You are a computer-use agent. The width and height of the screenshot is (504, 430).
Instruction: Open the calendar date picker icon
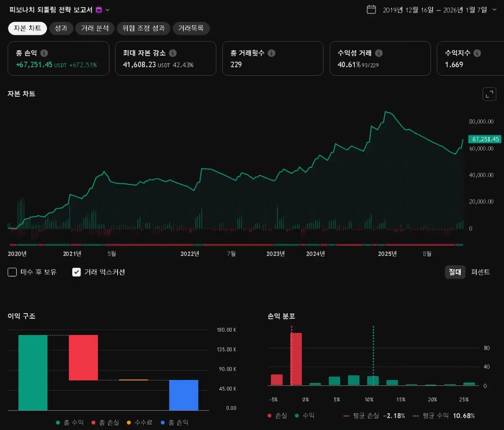371,10
